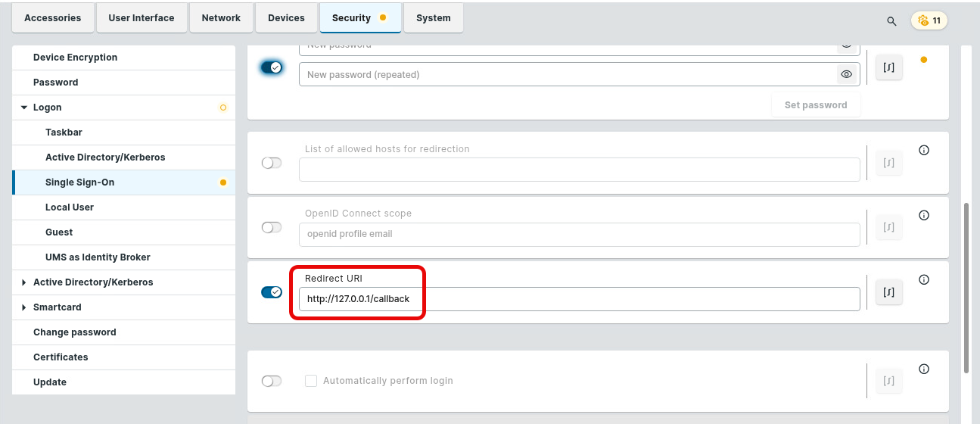Expand the Active Directory/Kerberos top-level section
Viewport: 980px width, 424px height.
[24, 282]
